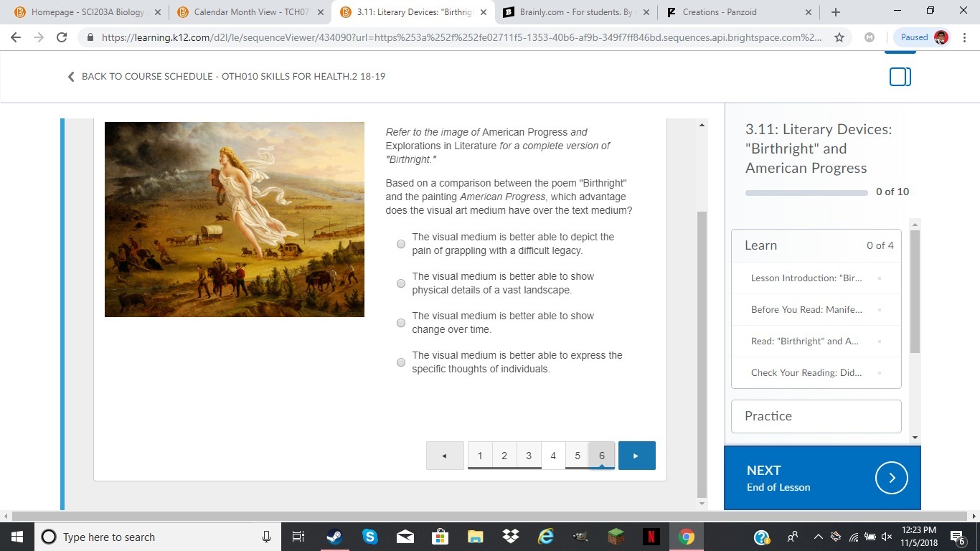
Task: Jump to question page 3
Action: 529,456
